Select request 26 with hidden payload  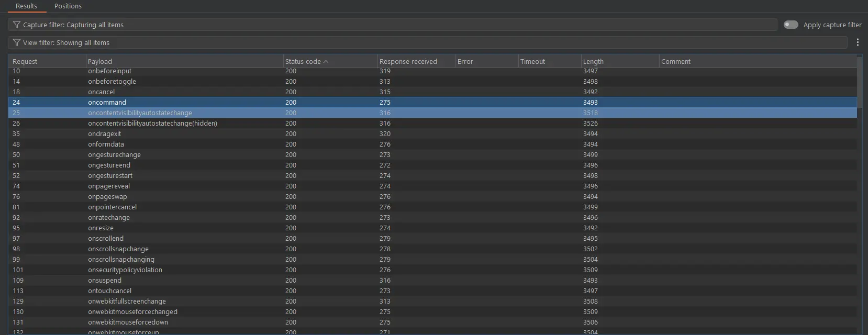[152, 123]
